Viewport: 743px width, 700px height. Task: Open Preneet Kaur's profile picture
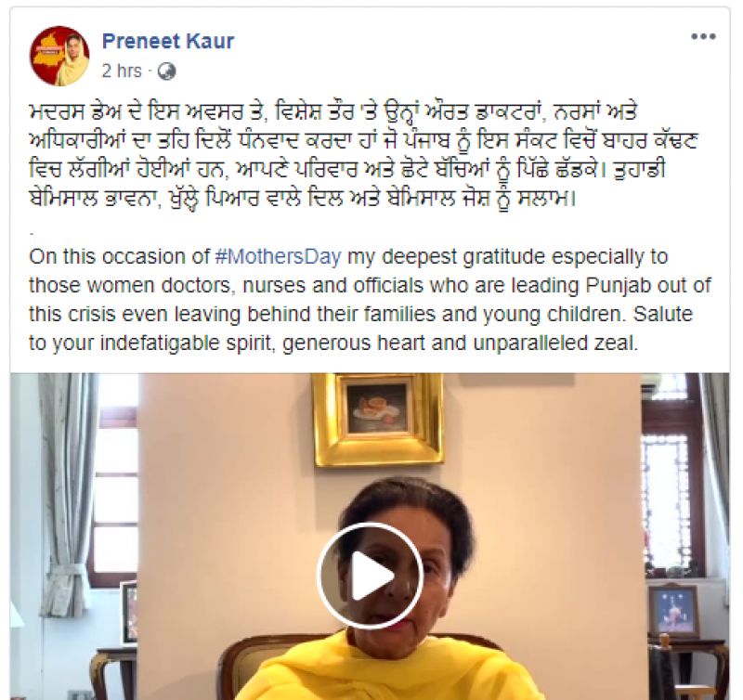(x=59, y=56)
